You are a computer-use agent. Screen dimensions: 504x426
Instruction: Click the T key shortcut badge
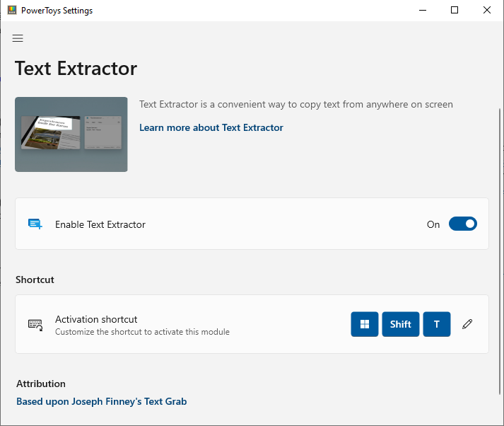(x=437, y=324)
